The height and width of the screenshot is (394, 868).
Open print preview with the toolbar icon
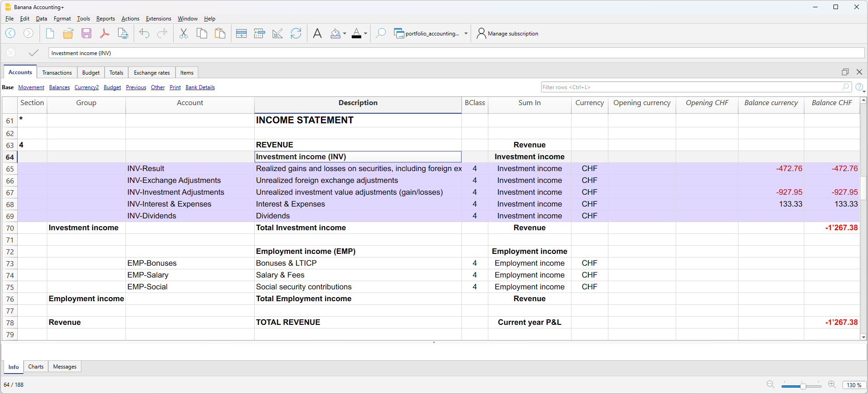(x=123, y=33)
